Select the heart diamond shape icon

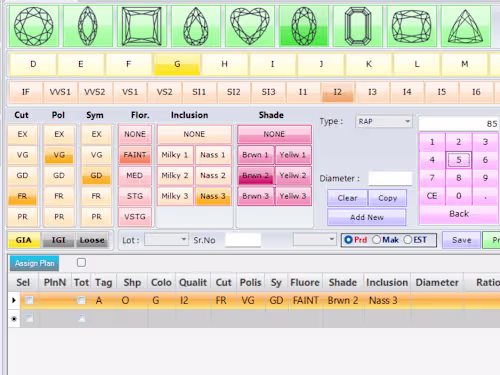250,26
